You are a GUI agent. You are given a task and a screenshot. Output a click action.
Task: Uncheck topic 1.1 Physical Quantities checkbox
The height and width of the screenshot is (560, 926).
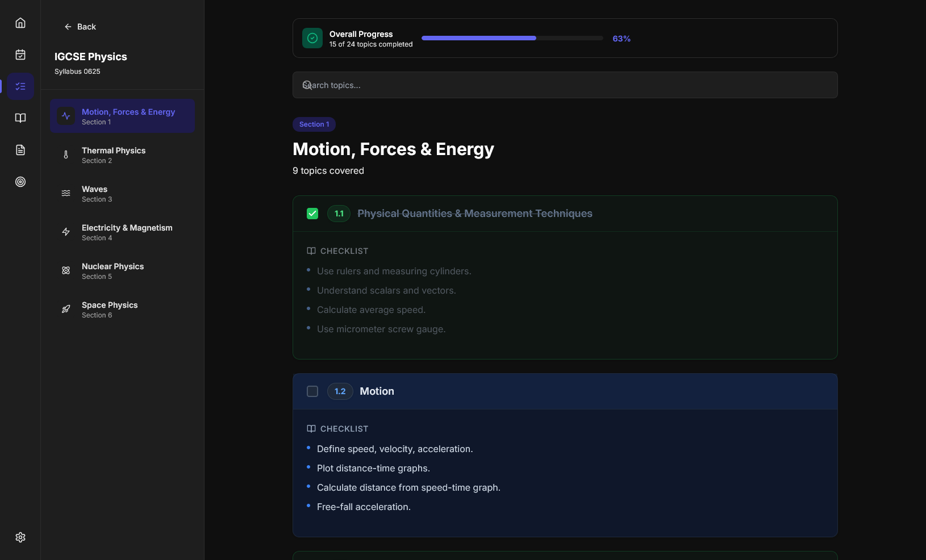312,214
